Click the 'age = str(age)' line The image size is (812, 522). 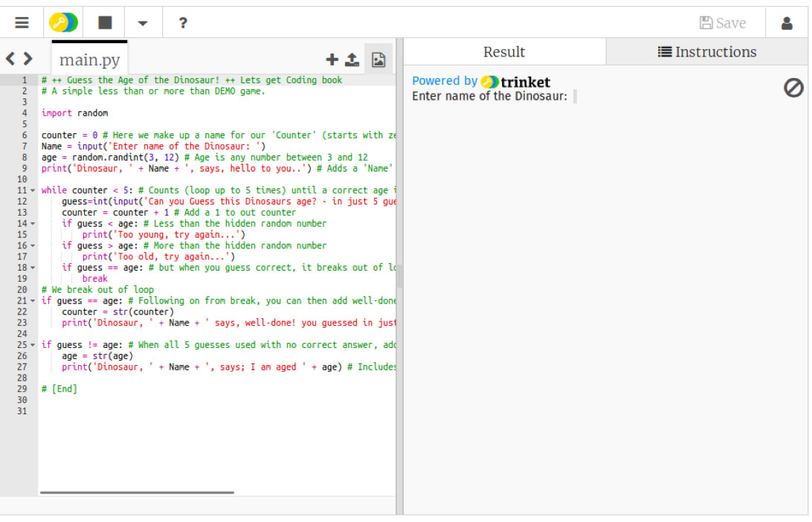point(97,356)
